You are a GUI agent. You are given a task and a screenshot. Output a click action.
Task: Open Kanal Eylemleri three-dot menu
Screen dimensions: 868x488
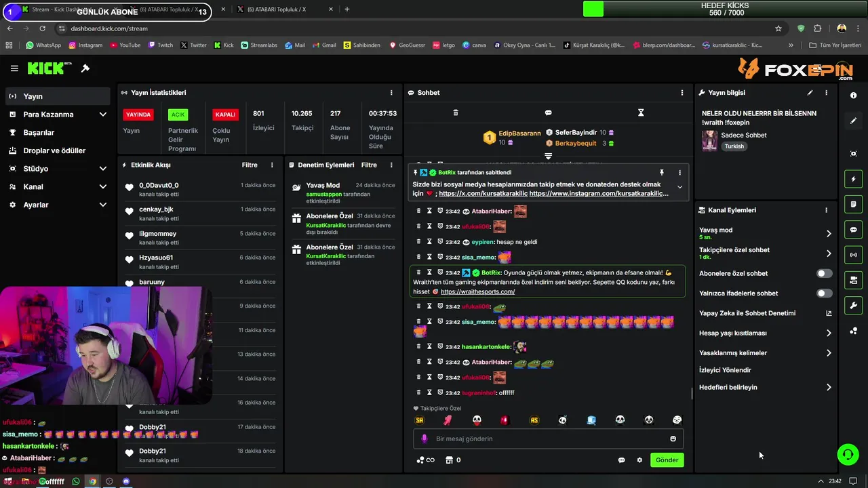pos(826,210)
